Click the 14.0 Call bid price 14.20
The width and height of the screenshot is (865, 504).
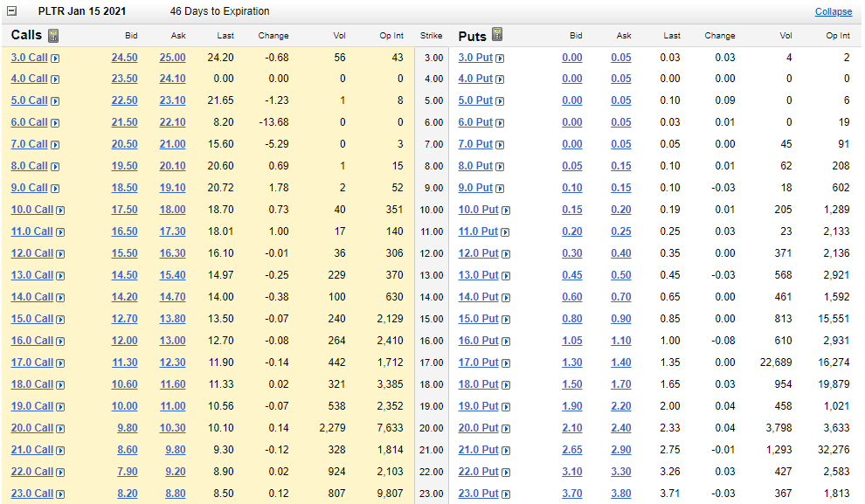click(x=125, y=297)
